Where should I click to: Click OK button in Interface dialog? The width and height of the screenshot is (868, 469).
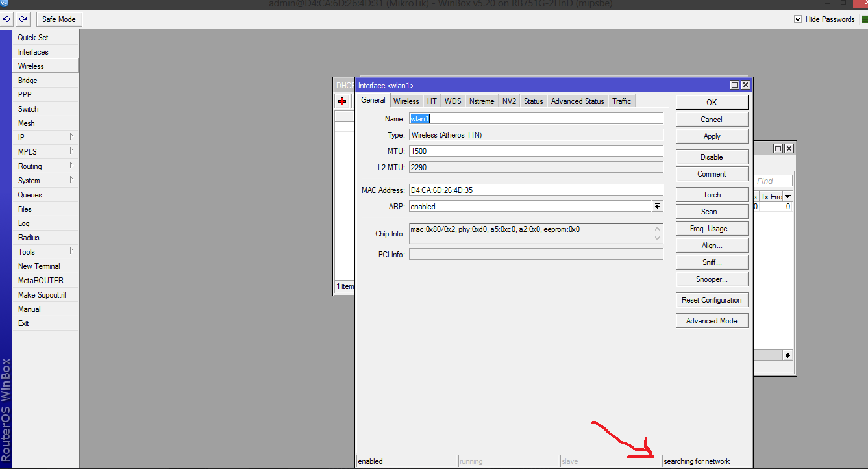point(712,103)
